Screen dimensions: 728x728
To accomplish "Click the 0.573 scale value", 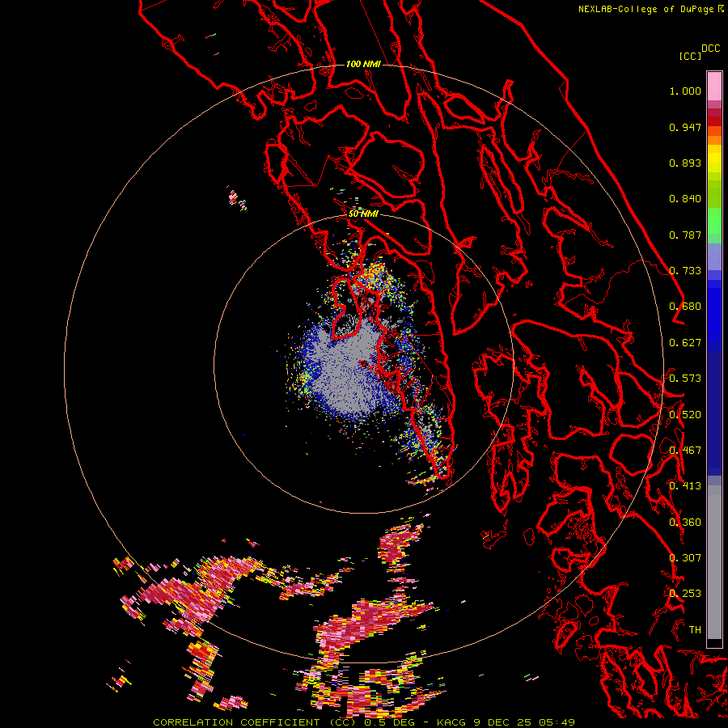I will [685, 379].
